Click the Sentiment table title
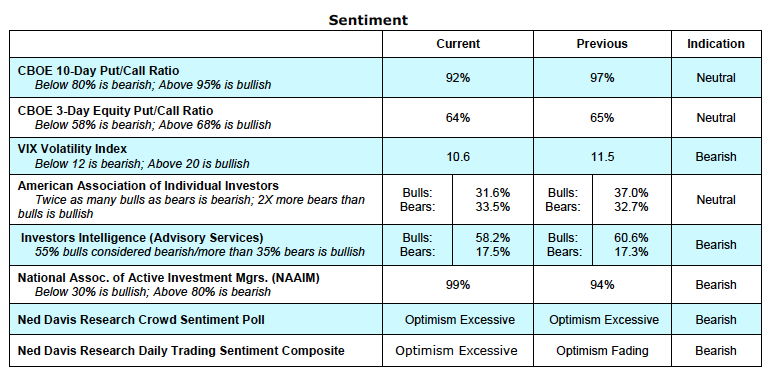 coord(368,20)
